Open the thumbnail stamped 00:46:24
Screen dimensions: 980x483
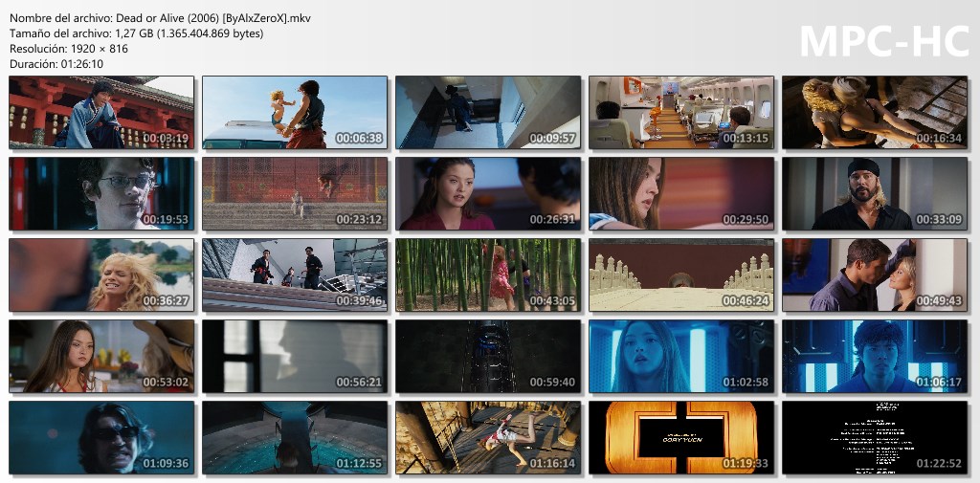coord(681,274)
